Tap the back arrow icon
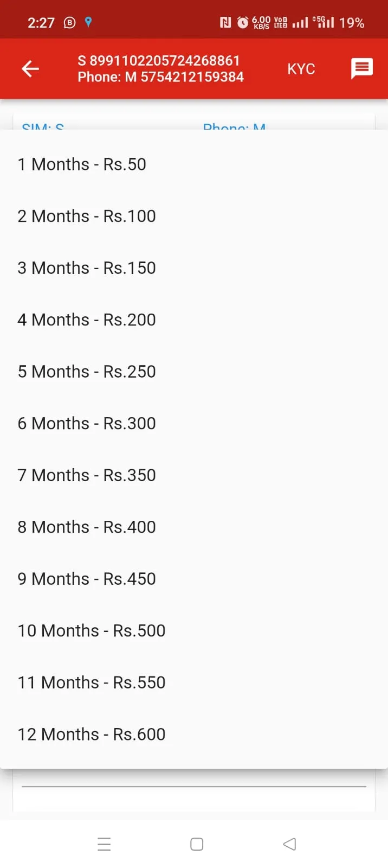The image size is (388, 868). pos(30,69)
